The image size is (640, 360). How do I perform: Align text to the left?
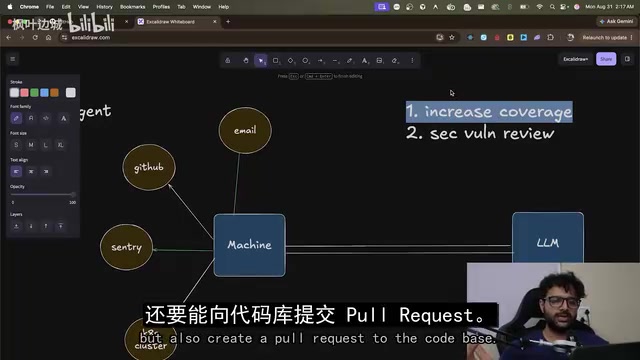[16, 171]
